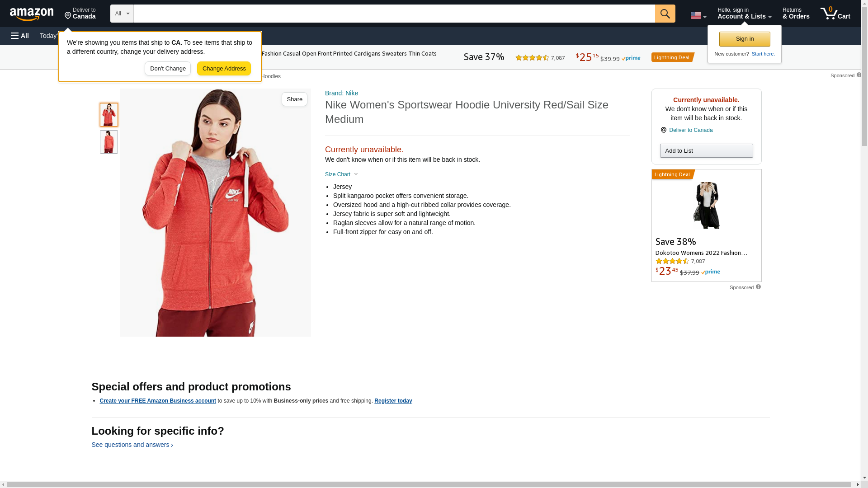This screenshot has height=488, width=868.
Task: Click the search magnifying glass button
Action: coord(665,14)
